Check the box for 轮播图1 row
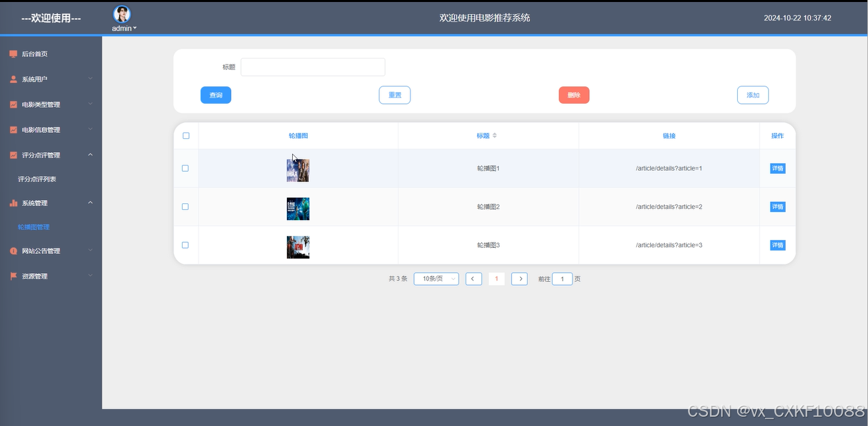Viewport: 868px width, 426px height. pos(185,168)
